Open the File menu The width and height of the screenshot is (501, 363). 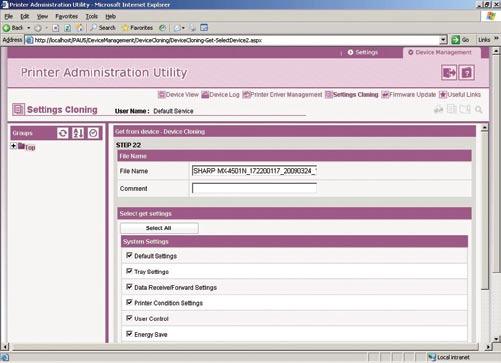[x=8, y=16]
